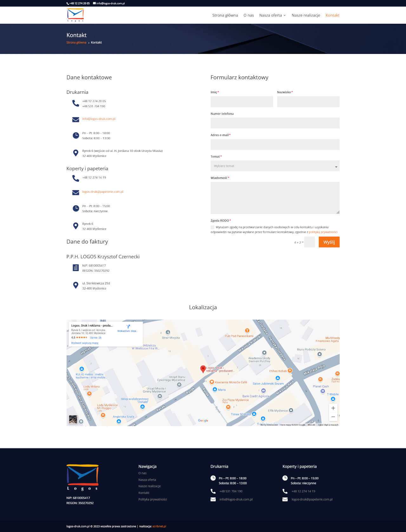Open satellite view thumbnail on map
The height and width of the screenshot is (532, 406).
[73, 419]
